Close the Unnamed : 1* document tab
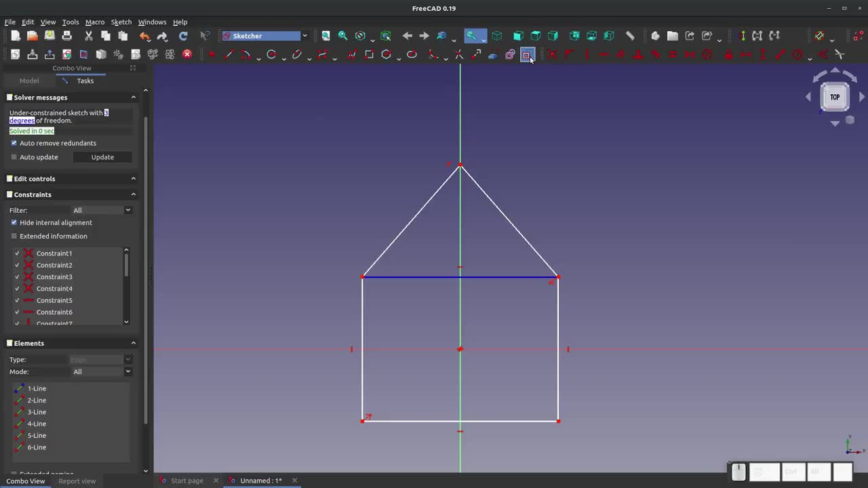868x488 pixels. click(x=294, y=481)
